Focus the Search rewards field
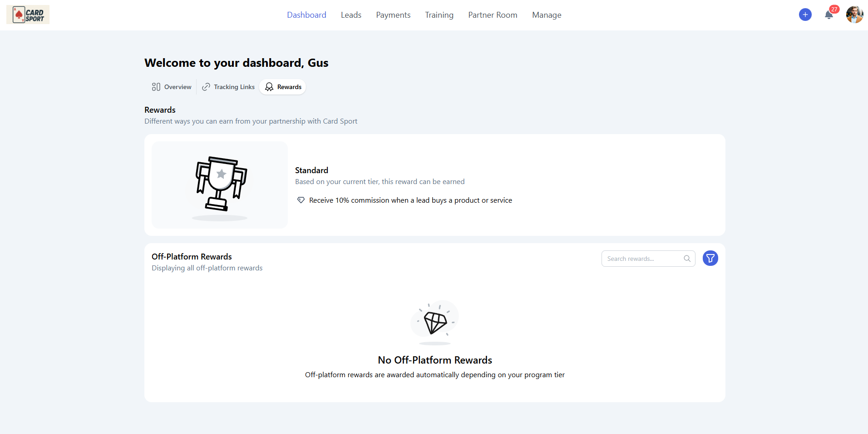This screenshot has height=434, width=868. (x=642, y=259)
